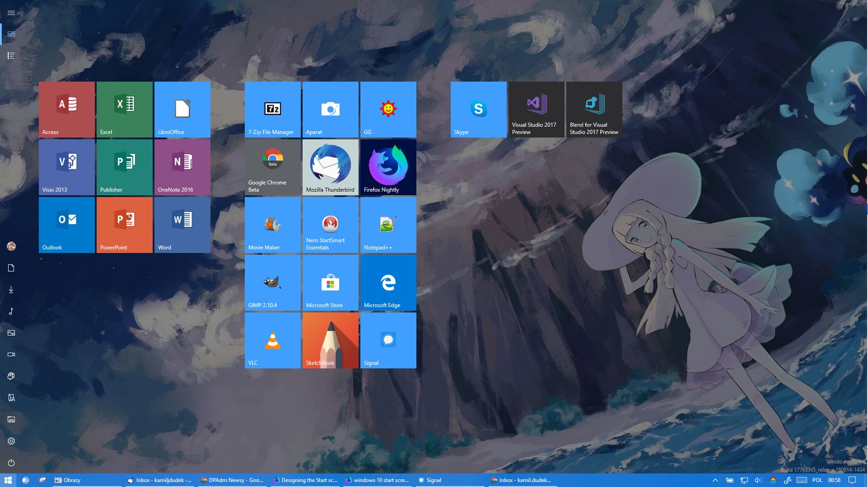Open the Power options button
Screen dimensions: 868x487
[11, 463]
